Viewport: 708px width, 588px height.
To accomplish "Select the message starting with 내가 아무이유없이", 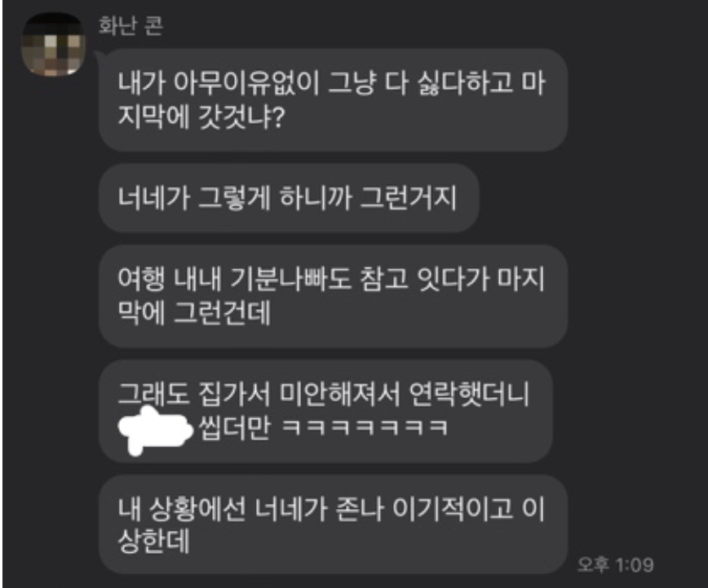I will pos(333,99).
